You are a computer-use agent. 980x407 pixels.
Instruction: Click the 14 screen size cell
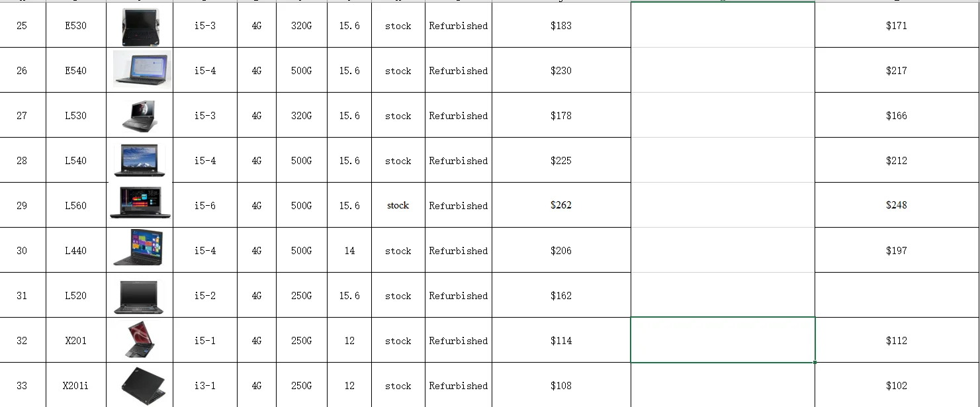(349, 251)
